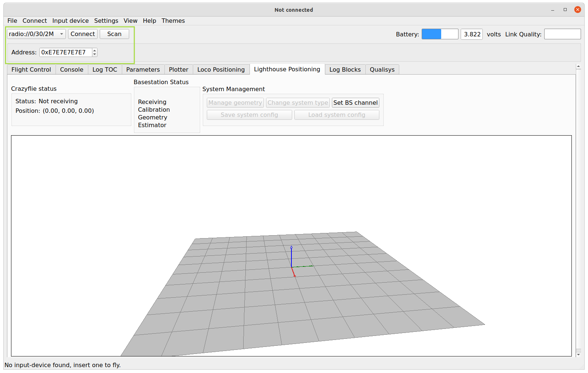Click the Load system config button
The image size is (588, 373).
337,115
